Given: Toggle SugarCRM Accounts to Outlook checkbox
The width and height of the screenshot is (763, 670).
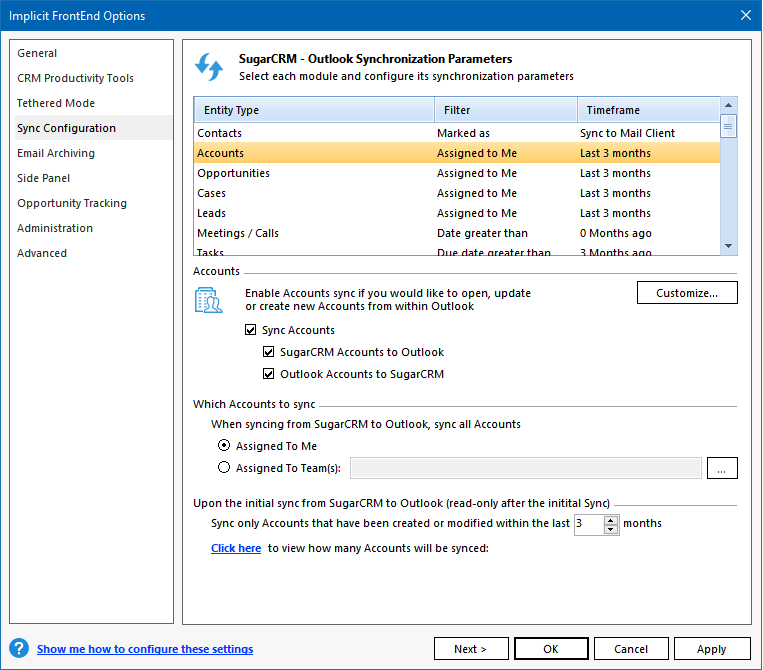Looking at the screenshot, I should (x=268, y=352).
